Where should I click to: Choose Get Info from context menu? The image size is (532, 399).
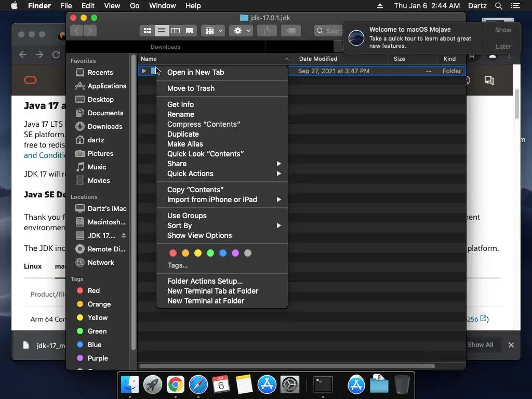point(222,104)
